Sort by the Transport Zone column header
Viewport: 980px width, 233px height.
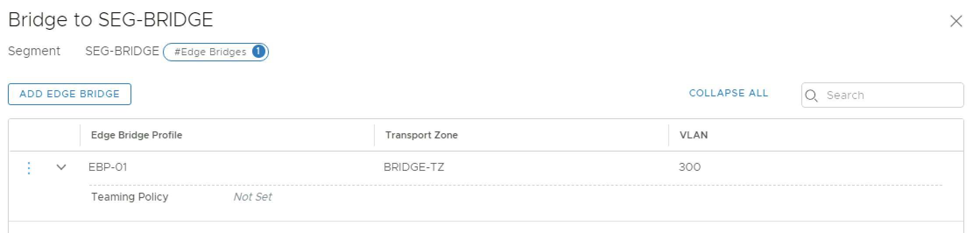point(421,135)
